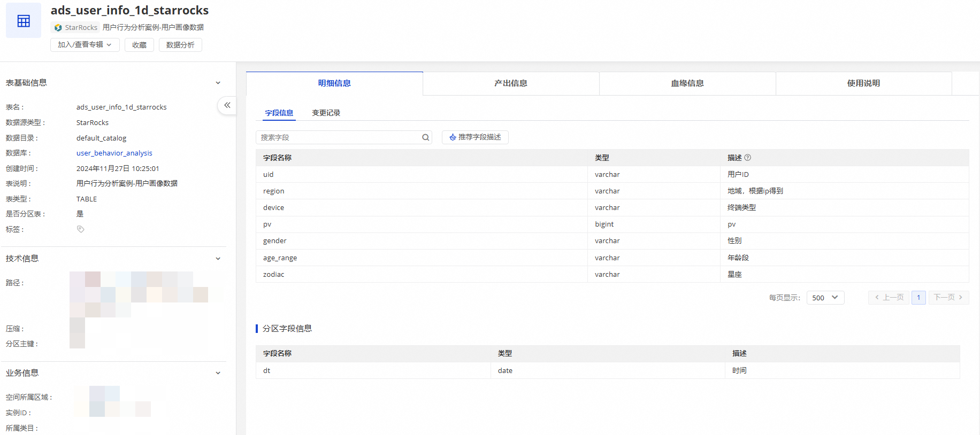Open the 加入/查看专辑 dropdown
Viewport: 980px width, 435px height.
(x=85, y=45)
